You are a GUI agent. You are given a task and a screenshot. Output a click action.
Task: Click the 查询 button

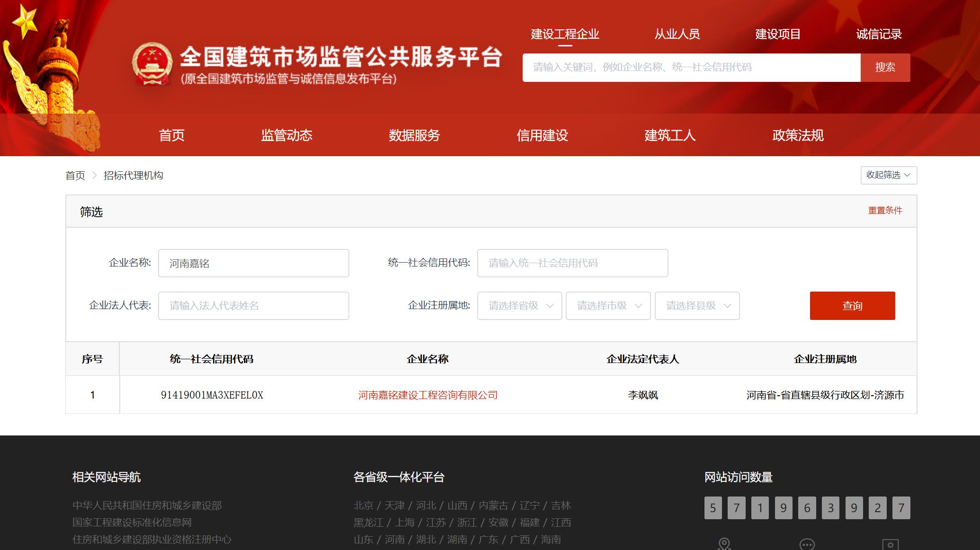(x=853, y=306)
